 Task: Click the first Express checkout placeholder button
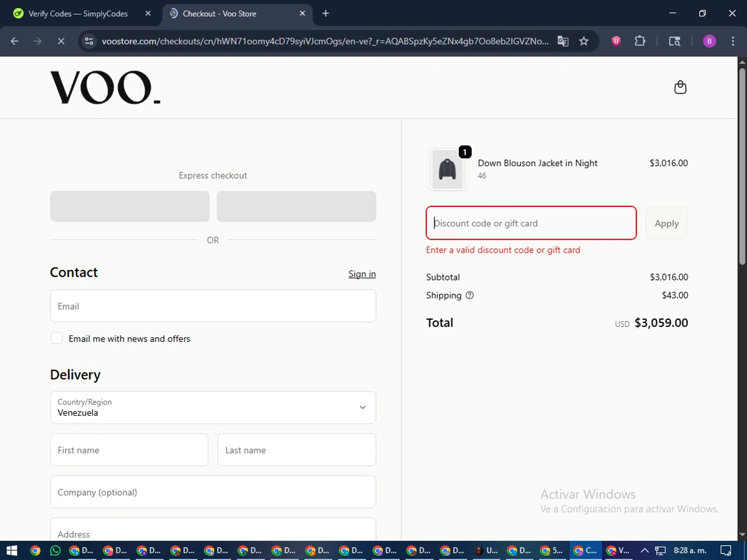click(129, 206)
